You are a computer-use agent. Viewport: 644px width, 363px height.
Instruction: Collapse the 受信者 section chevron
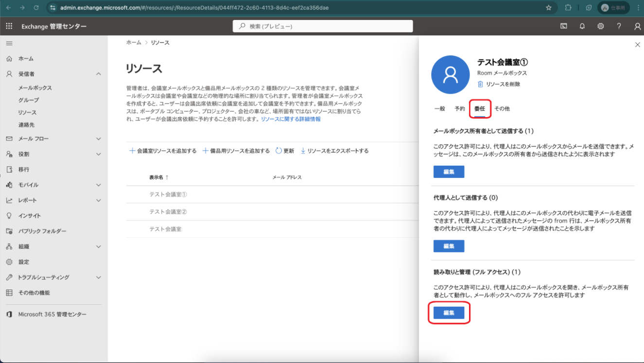[99, 74]
